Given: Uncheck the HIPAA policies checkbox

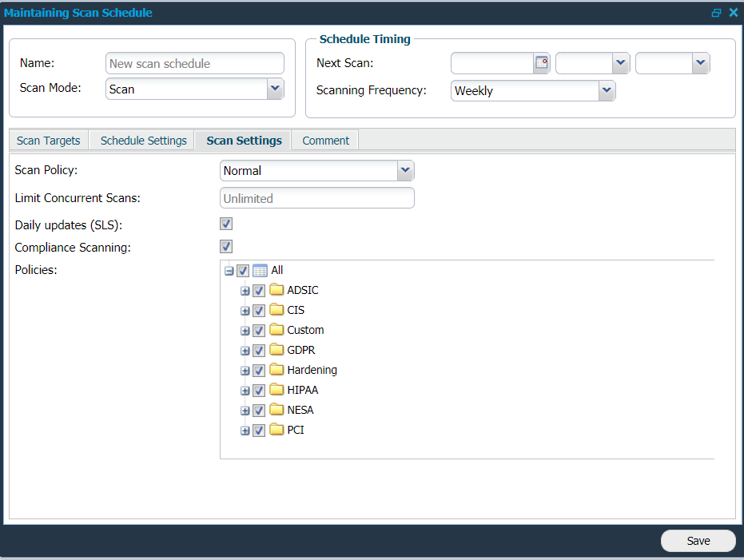Looking at the screenshot, I should coord(258,390).
